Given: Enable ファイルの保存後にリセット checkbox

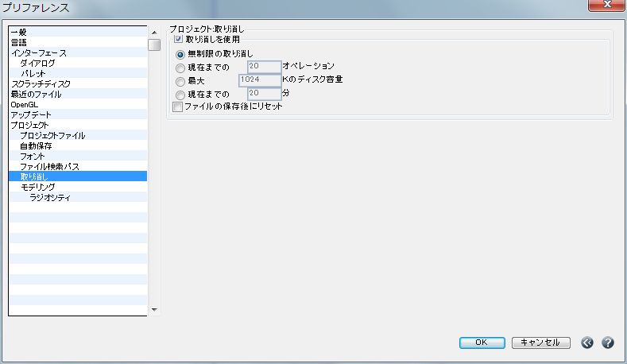Looking at the screenshot, I should (177, 106).
